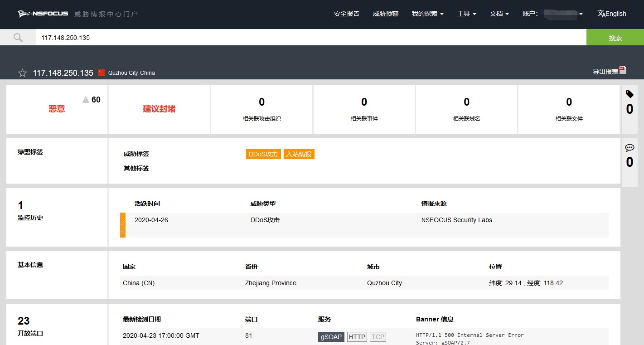The width and height of the screenshot is (644, 345).
Task: Click the magnifier search icon
Action: 18,38
